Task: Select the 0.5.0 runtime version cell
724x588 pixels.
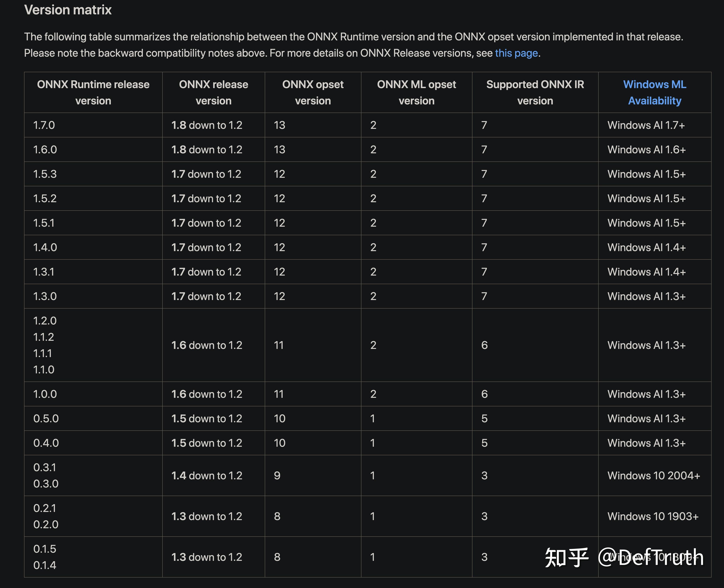Action: tap(46, 419)
